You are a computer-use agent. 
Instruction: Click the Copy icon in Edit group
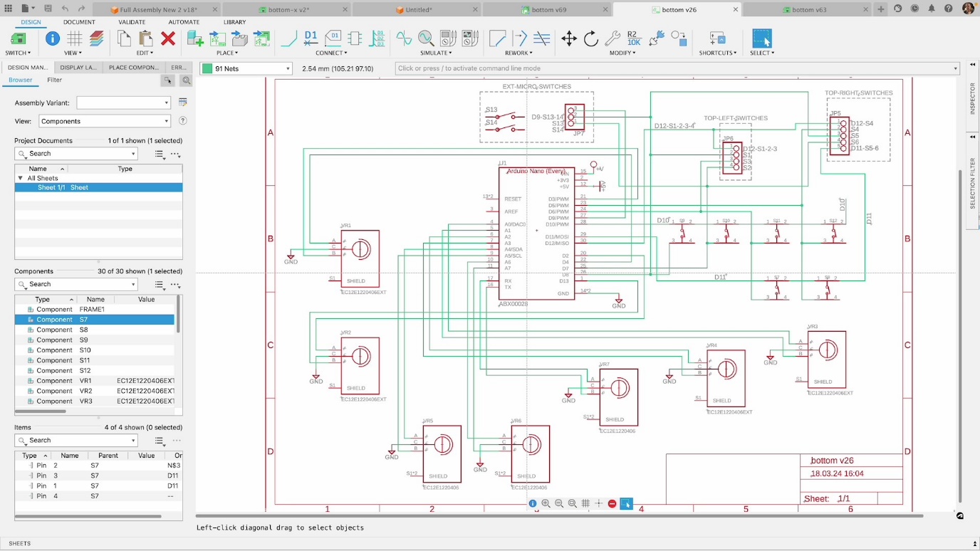coord(124,39)
